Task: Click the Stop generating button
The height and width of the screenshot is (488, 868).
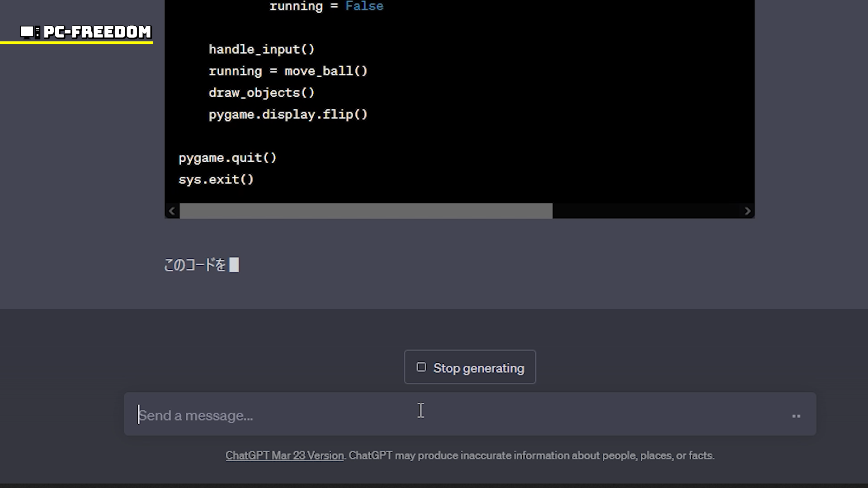Action: click(x=470, y=367)
